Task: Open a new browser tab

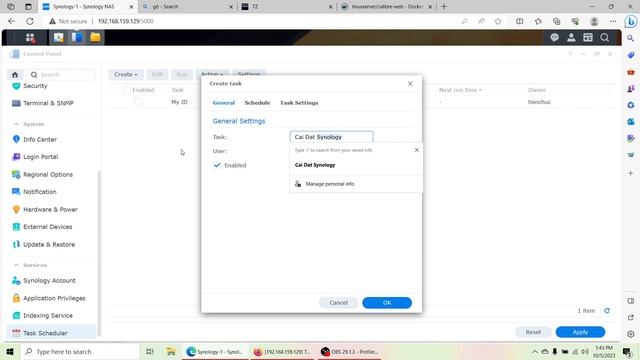Action: point(444,7)
